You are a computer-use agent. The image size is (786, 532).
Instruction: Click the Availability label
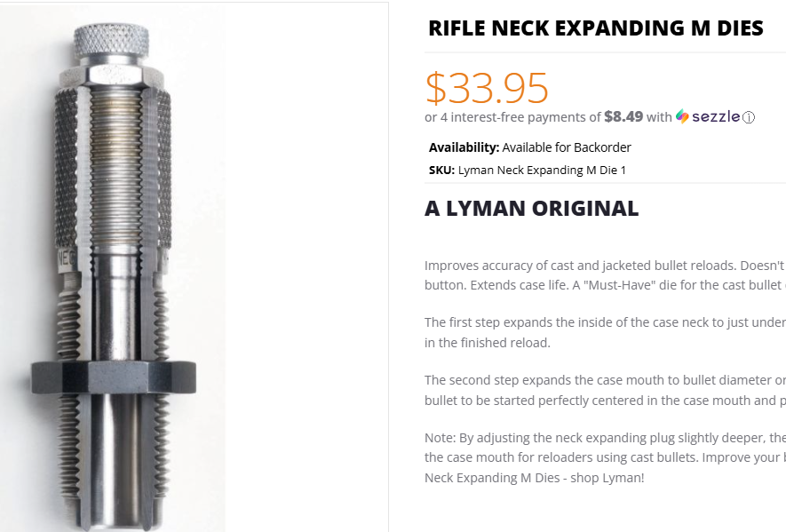464,147
